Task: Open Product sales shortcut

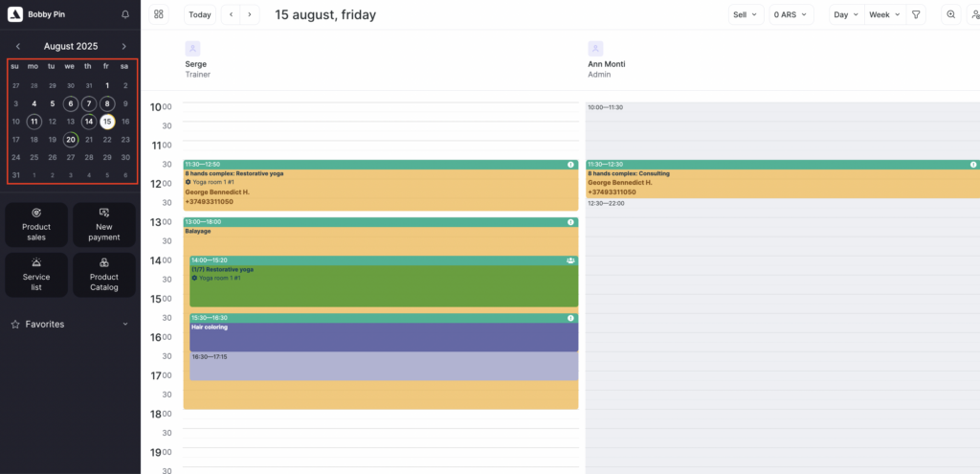Action: (36, 225)
